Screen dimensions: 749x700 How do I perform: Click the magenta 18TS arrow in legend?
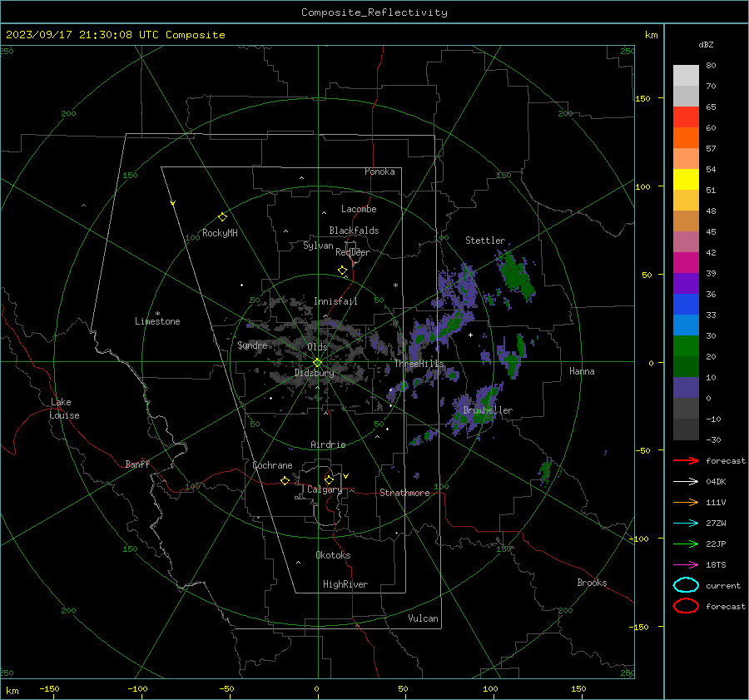(686, 565)
